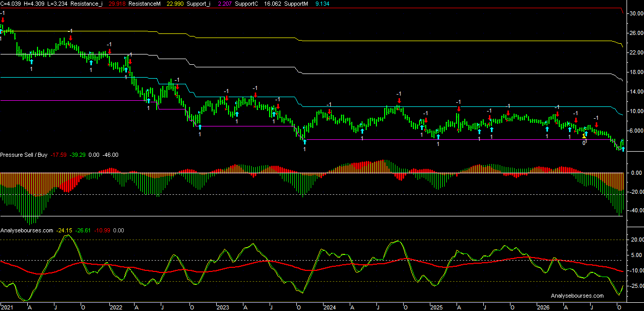644x311 pixels.
Task: Click the 22.00 price axis label
Action: coord(635,52)
